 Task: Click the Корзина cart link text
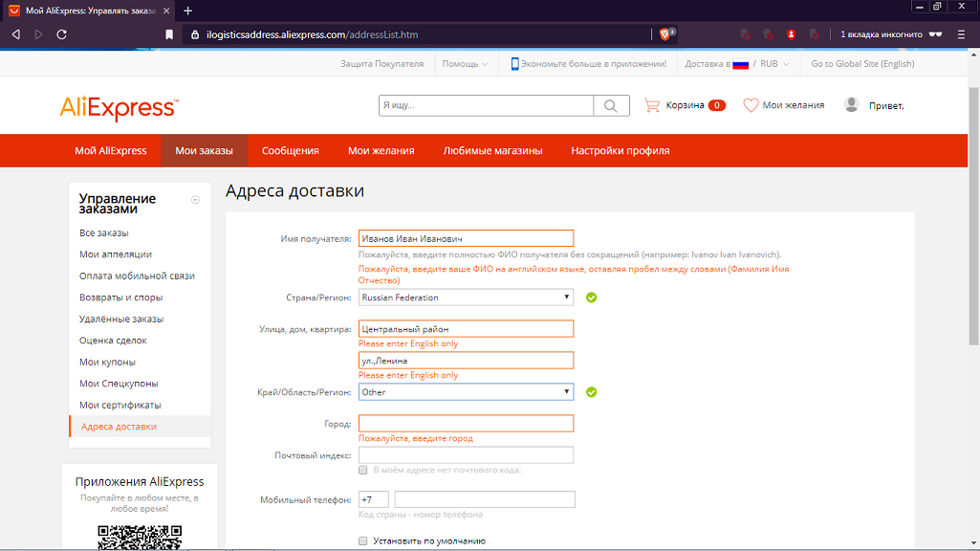coord(685,105)
